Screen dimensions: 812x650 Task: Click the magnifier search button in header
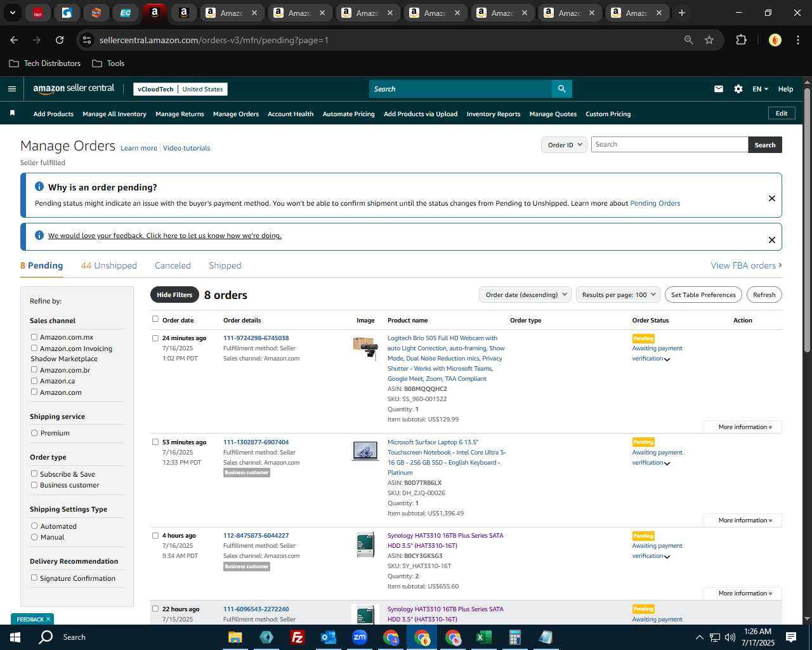pos(561,89)
